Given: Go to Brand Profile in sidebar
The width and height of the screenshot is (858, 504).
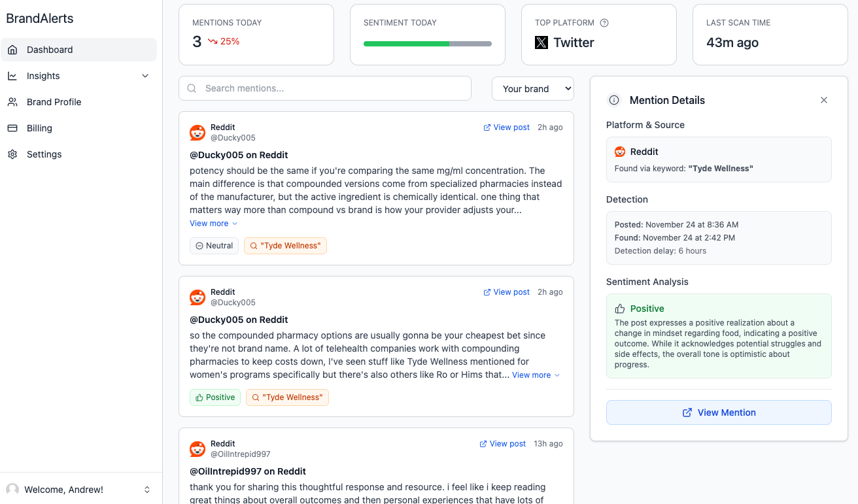Looking at the screenshot, I should click(x=54, y=102).
